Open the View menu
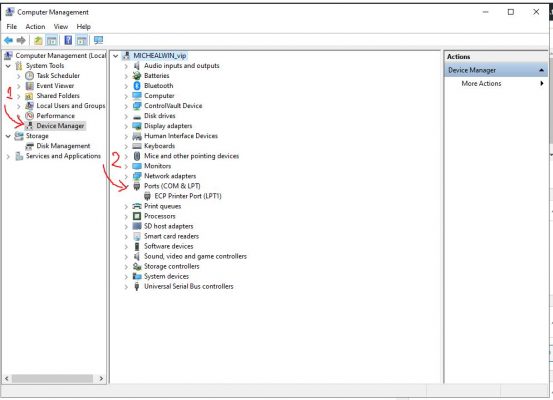Screen dimensions: 553x400 [61, 27]
